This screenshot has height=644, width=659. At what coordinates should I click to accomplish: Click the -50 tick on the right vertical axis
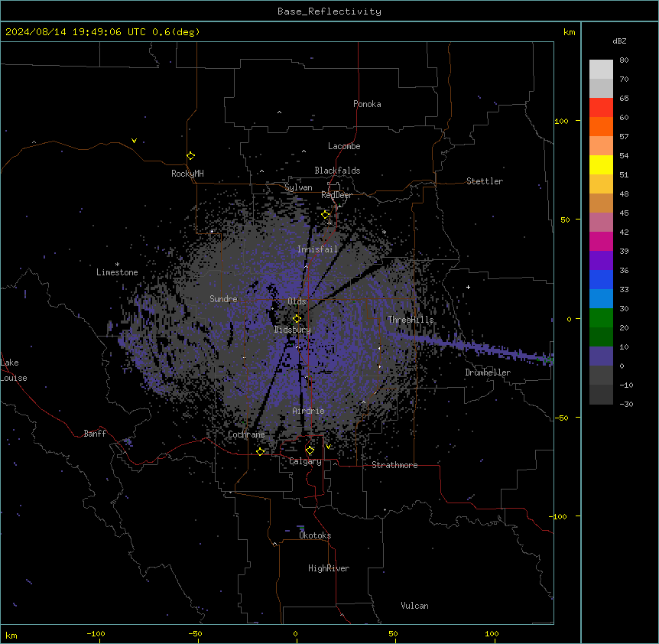tap(561, 418)
